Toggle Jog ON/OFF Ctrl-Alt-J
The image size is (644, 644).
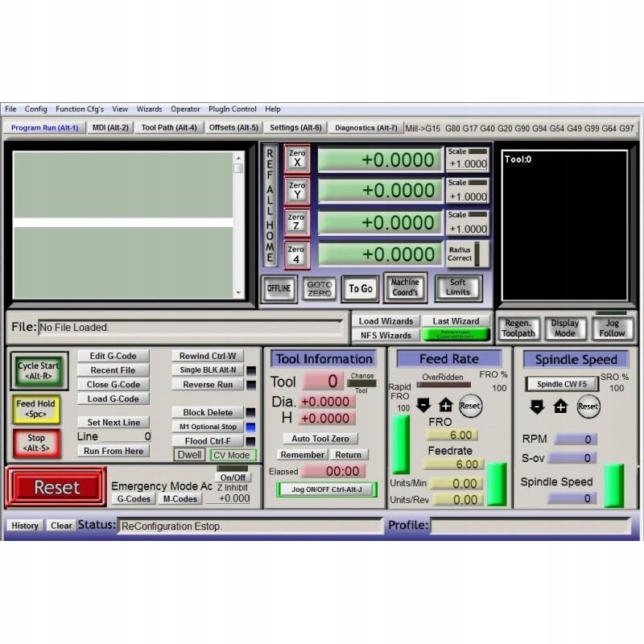327,489
